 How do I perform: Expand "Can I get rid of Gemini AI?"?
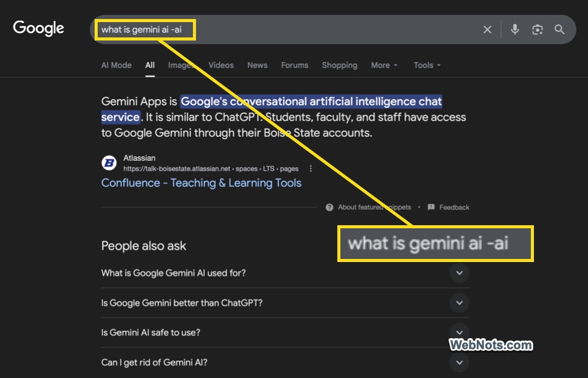285,363
